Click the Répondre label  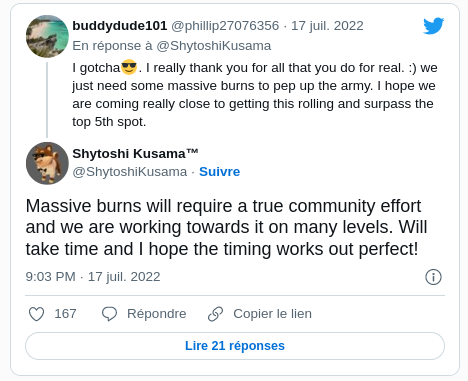(x=157, y=314)
